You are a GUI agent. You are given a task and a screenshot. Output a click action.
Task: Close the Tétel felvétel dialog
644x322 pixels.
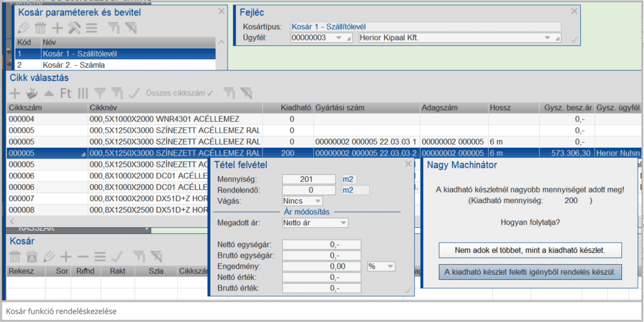point(408,164)
